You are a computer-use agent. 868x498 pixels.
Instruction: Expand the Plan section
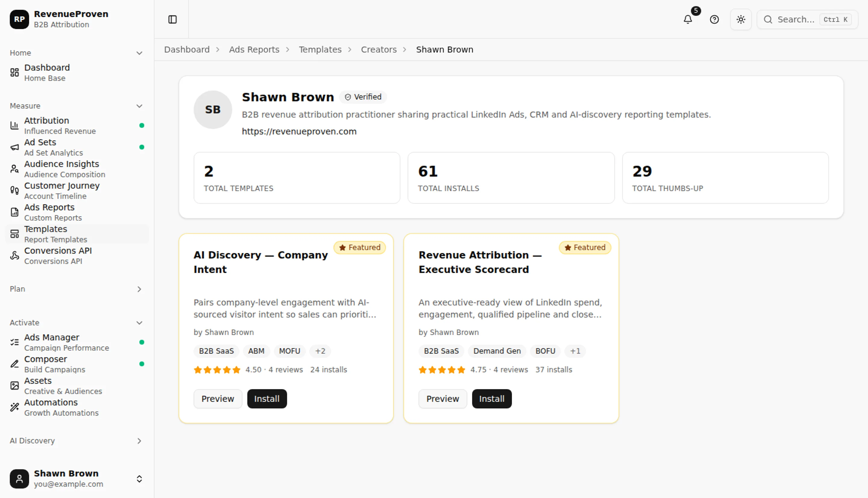(77, 289)
